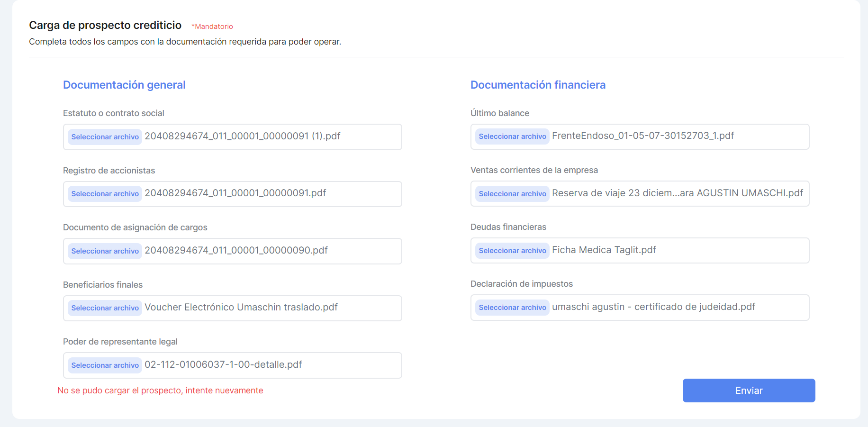The image size is (868, 427).
Task: Click the Ficha Medica Taglit.pdf file field
Action: 604,250
